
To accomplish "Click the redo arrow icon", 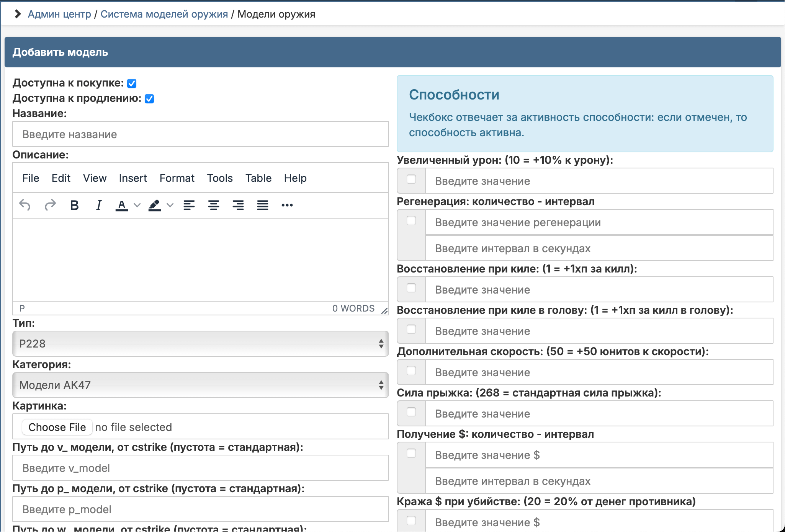I will tap(50, 205).
